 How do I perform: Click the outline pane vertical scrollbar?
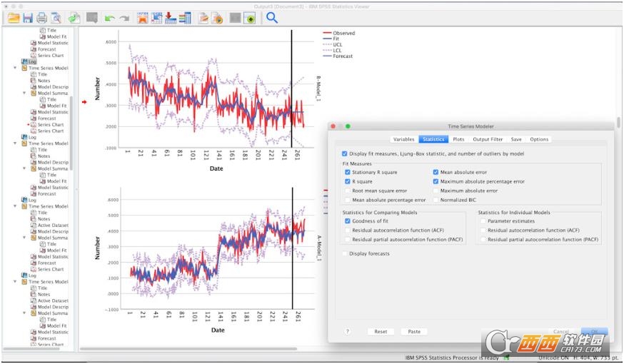(71, 133)
